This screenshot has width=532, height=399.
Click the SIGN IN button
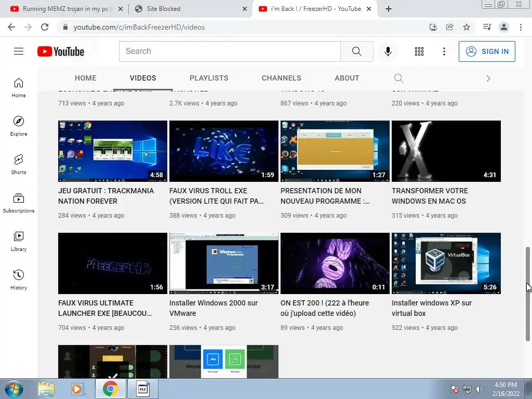click(x=487, y=51)
